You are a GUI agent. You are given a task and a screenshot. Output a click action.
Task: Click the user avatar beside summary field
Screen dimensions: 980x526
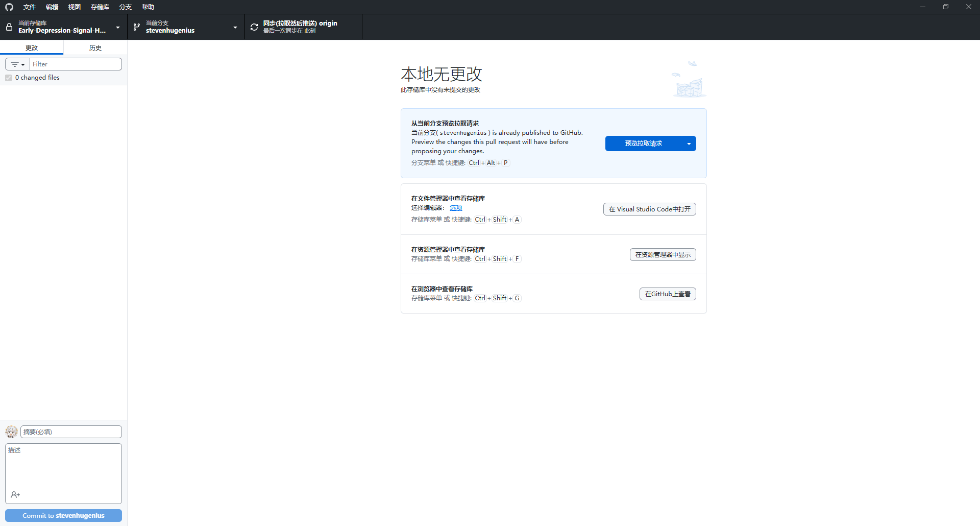11,432
